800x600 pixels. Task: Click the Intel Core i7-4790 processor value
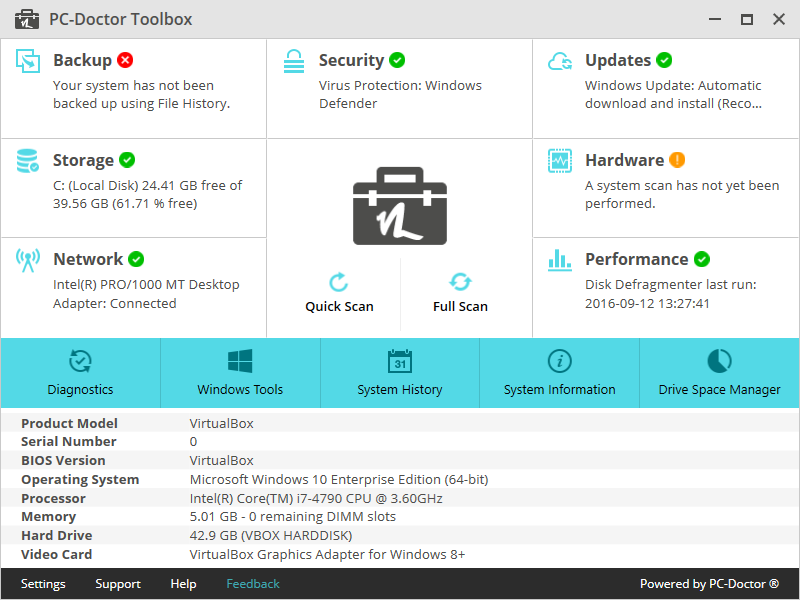pos(316,498)
